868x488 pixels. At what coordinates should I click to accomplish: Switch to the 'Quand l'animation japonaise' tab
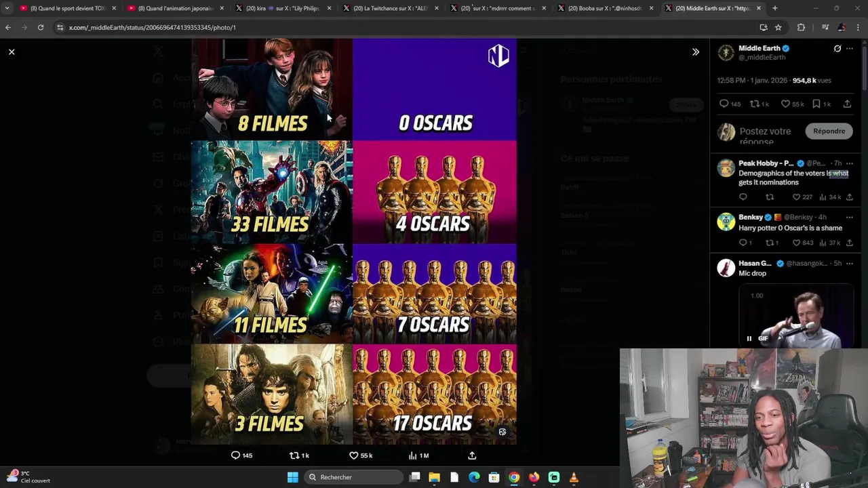click(175, 8)
